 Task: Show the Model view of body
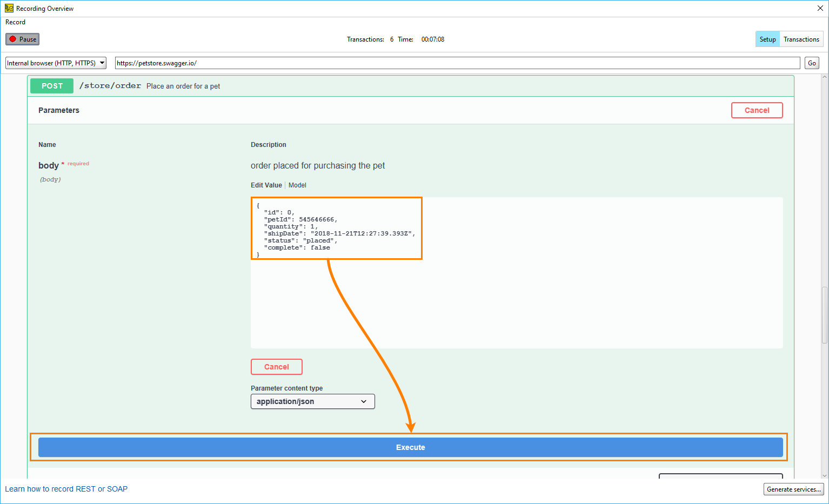coord(297,185)
